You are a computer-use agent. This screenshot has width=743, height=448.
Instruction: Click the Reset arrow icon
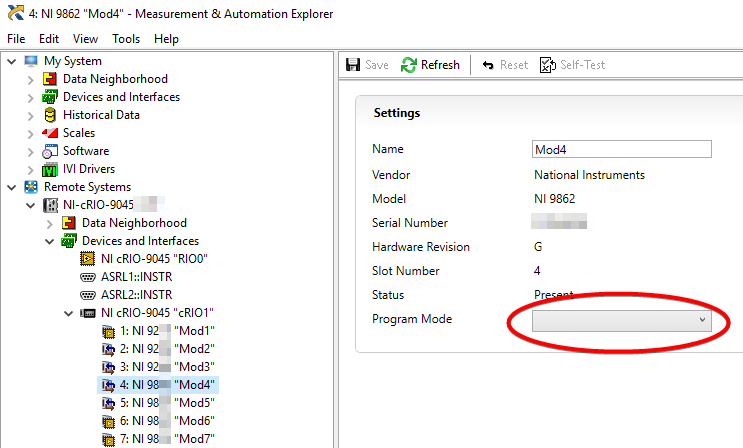488,65
